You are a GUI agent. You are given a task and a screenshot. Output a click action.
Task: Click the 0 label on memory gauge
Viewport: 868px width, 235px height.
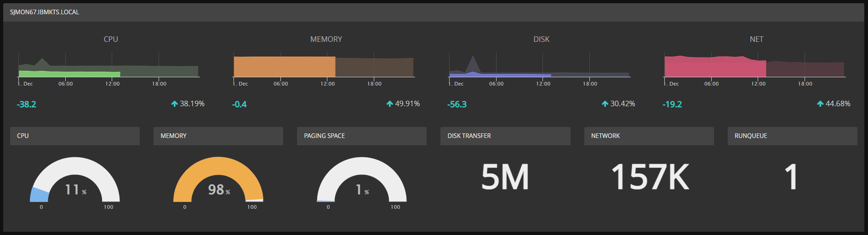(185, 207)
